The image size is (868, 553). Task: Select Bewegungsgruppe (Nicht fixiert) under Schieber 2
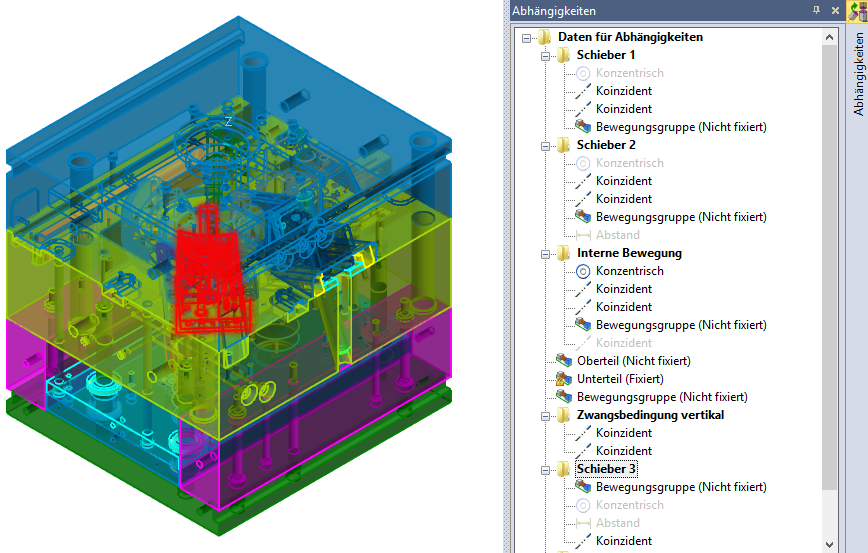[x=680, y=217]
